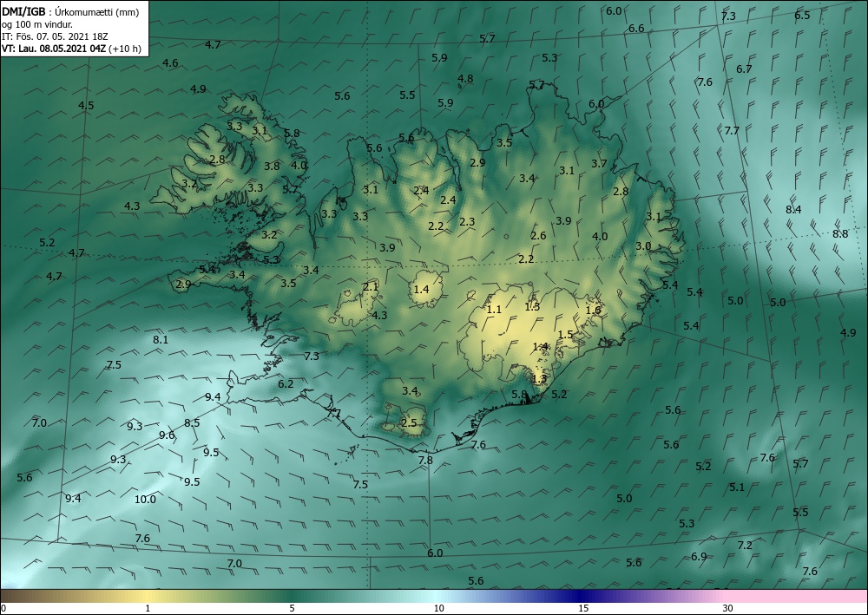Click the '10' label on the color scale
The height and width of the screenshot is (615, 868).
[438, 609]
